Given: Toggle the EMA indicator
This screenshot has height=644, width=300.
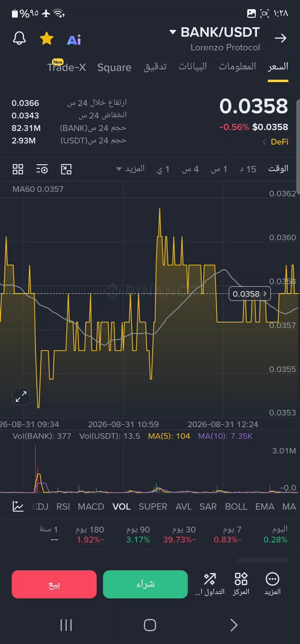Looking at the screenshot, I should (x=265, y=507).
